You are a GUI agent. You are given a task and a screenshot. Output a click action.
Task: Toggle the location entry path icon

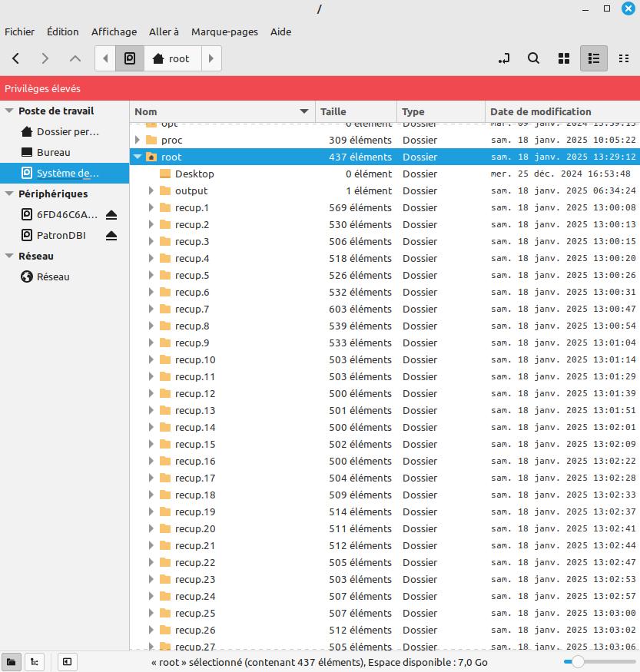coord(503,58)
